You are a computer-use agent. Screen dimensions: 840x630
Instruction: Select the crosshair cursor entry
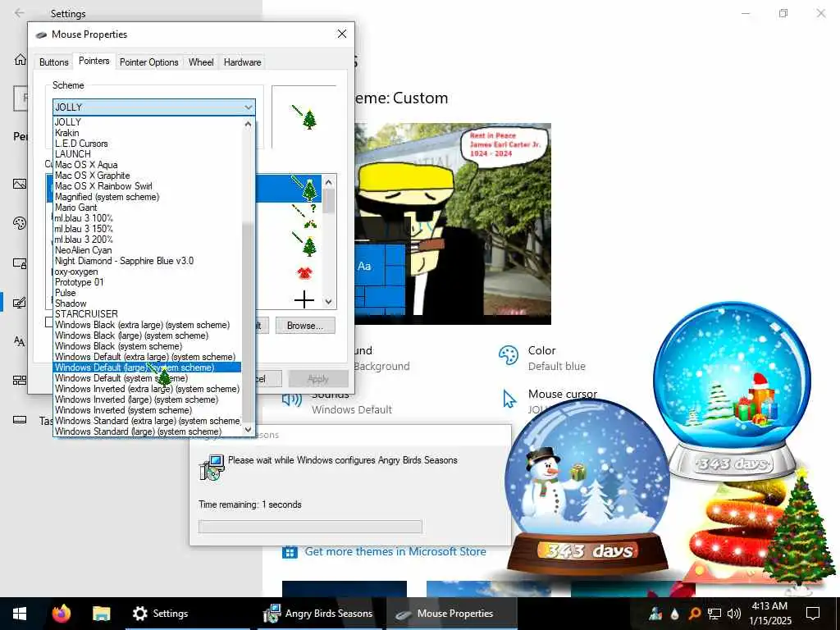coord(304,299)
